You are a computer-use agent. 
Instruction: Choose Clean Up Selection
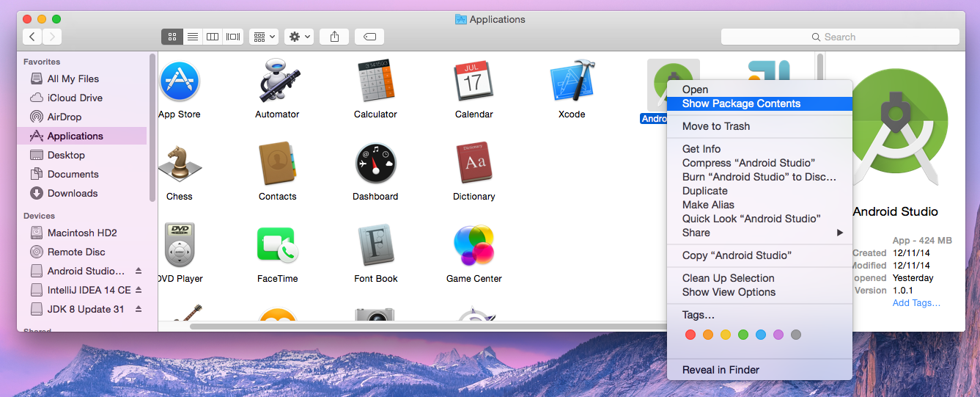[759, 278]
